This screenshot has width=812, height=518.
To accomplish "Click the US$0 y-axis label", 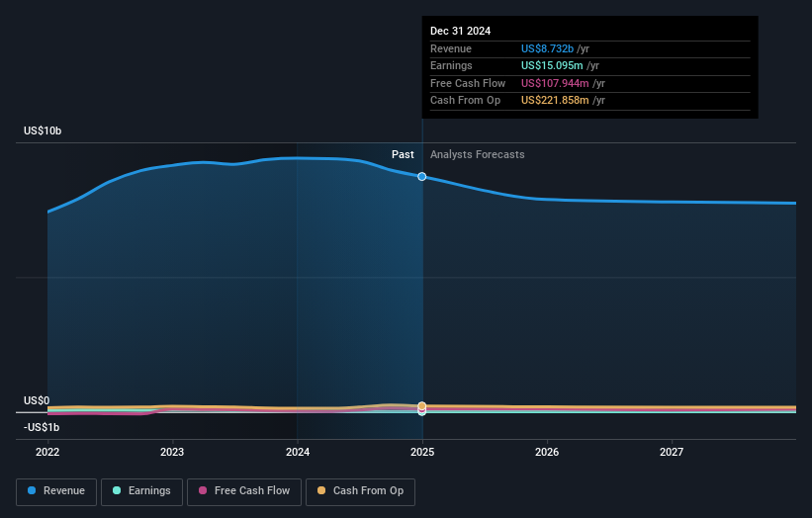I will (37, 400).
